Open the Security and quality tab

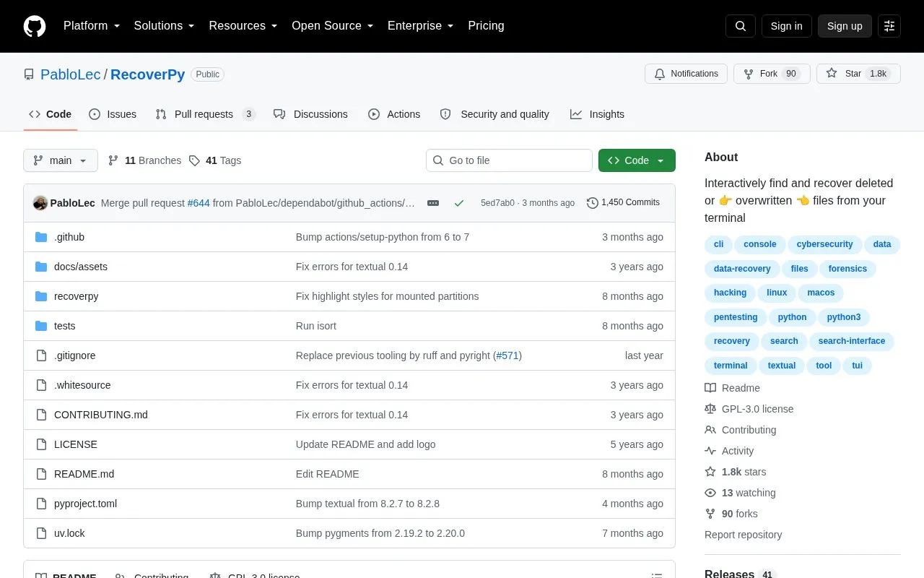(x=494, y=114)
